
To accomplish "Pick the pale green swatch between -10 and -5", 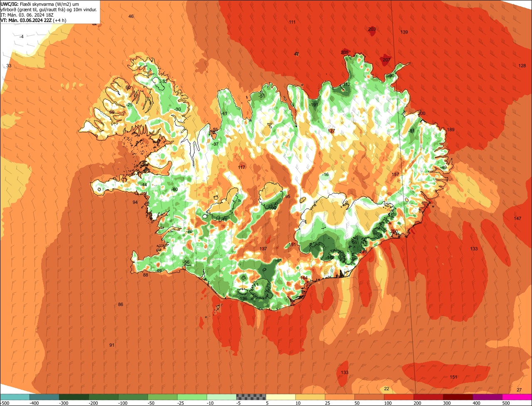I will (221, 397).
